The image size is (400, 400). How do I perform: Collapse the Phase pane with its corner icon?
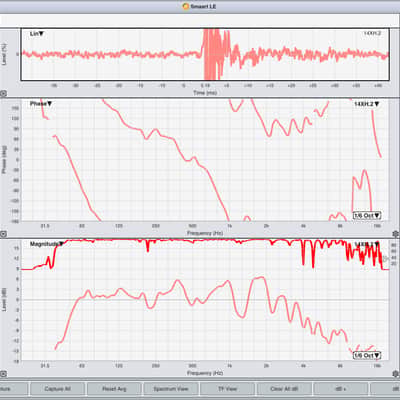click(x=3, y=234)
